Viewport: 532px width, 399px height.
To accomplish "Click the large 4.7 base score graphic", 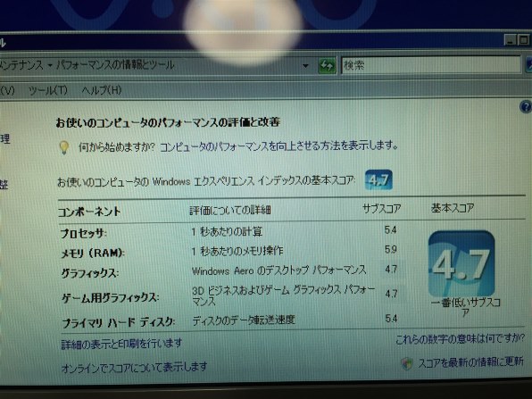I will (x=461, y=263).
